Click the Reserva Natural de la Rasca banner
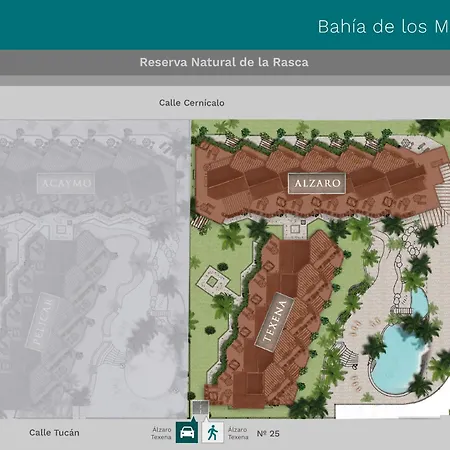 (224, 62)
